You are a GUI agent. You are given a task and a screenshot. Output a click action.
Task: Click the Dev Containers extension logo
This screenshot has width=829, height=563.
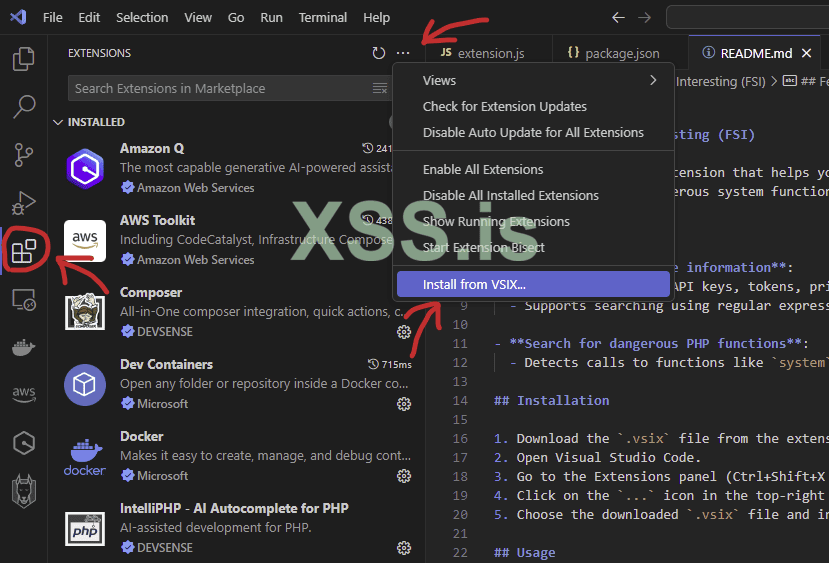85,385
